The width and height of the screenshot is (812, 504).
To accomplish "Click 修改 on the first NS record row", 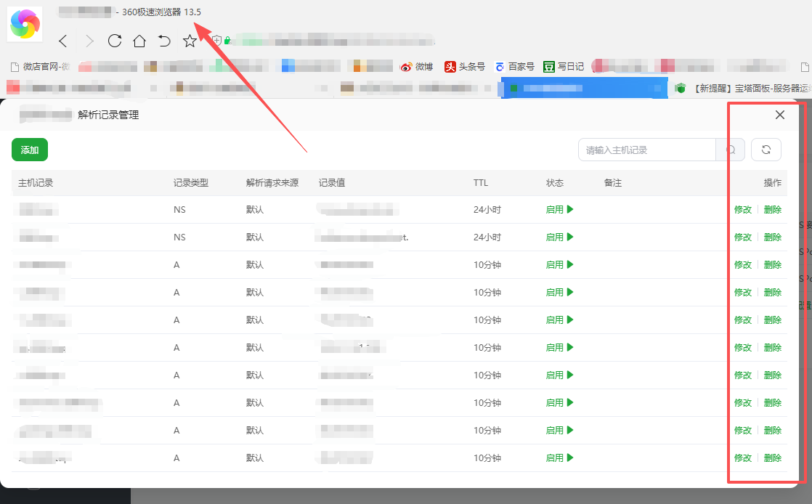I will (743, 210).
